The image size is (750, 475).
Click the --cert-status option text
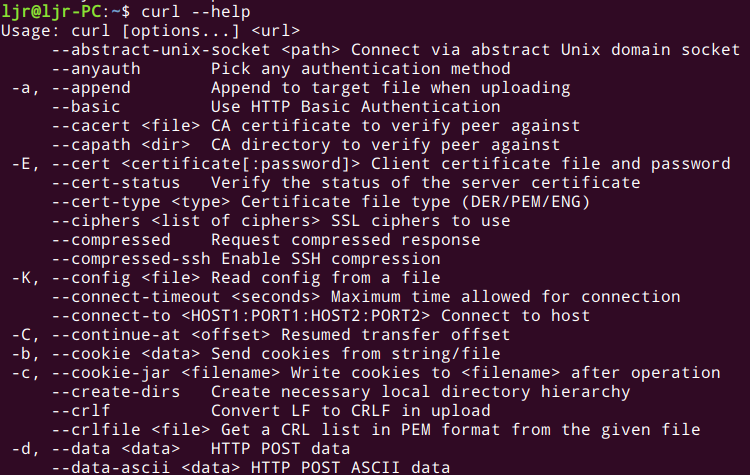[116, 183]
